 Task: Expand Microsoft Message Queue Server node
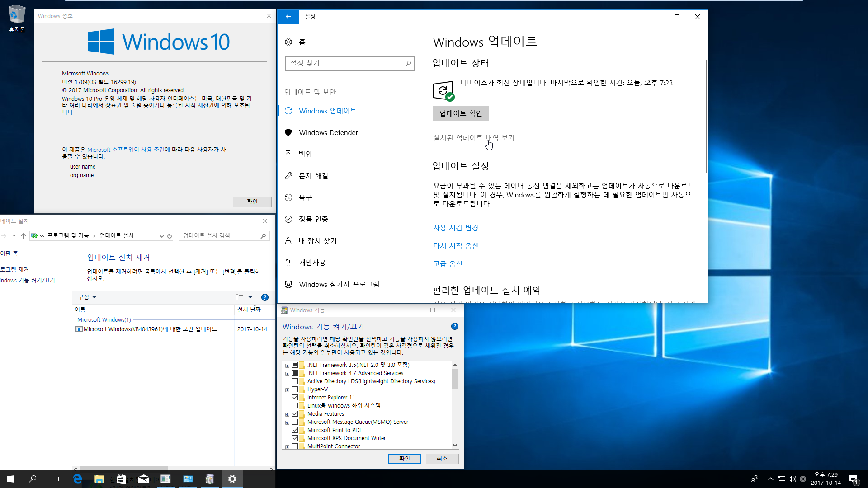click(287, 422)
